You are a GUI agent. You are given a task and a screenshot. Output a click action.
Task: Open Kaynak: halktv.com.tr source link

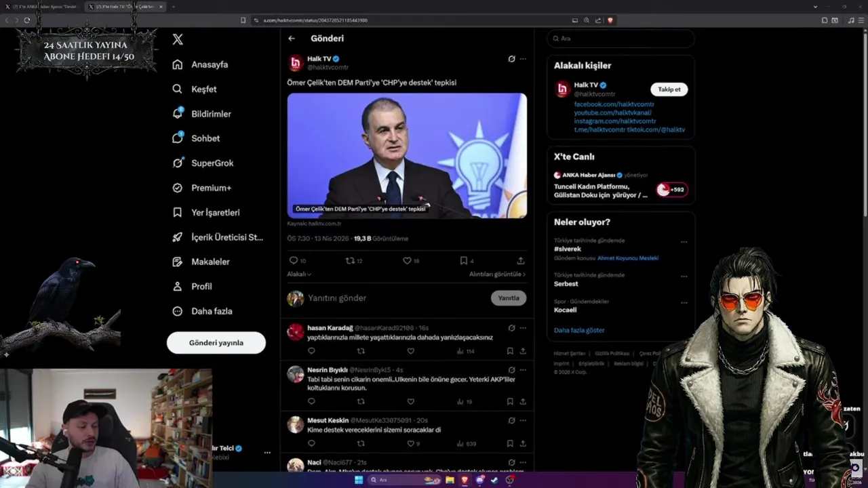pyautogui.click(x=314, y=224)
